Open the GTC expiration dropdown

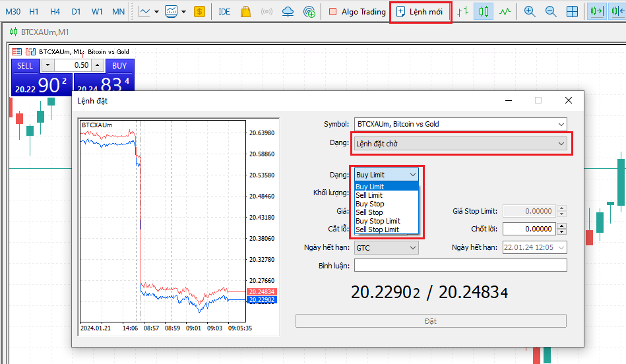(x=386, y=248)
